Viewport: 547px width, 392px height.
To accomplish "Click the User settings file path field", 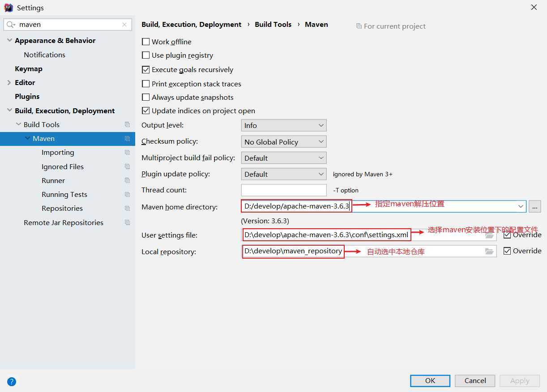I will point(369,235).
